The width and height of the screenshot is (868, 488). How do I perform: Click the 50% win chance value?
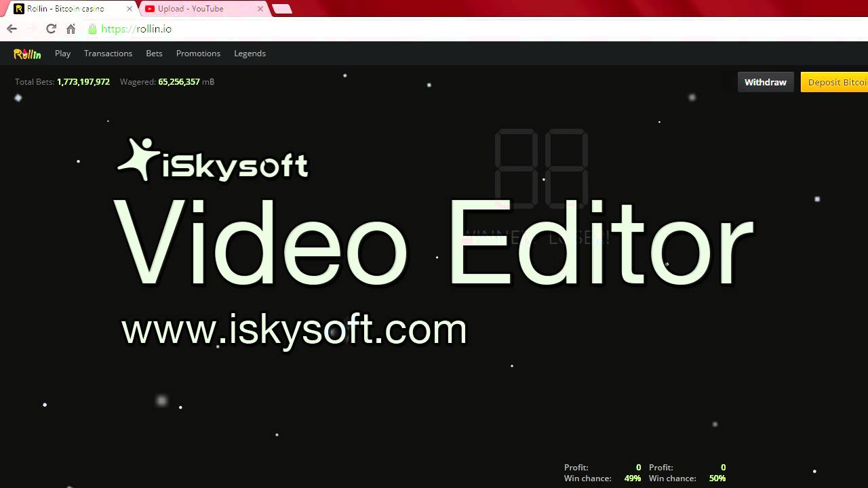(x=717, y=479)
